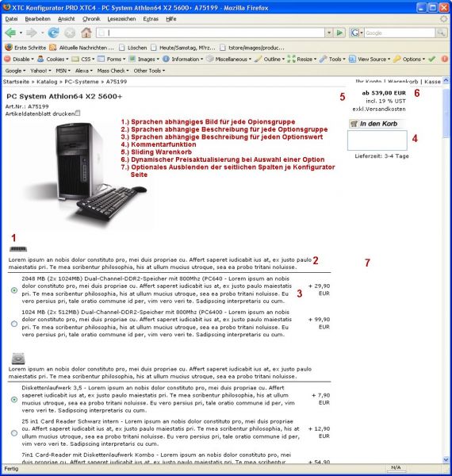The image size is (452, 476).
Task: Open the Google dropdown in SEO toolbar
Action: click(16, 71)
